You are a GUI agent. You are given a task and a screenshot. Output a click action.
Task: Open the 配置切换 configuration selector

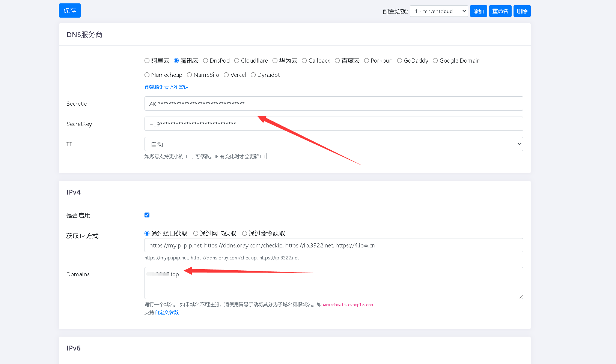[x=438, y=11]
